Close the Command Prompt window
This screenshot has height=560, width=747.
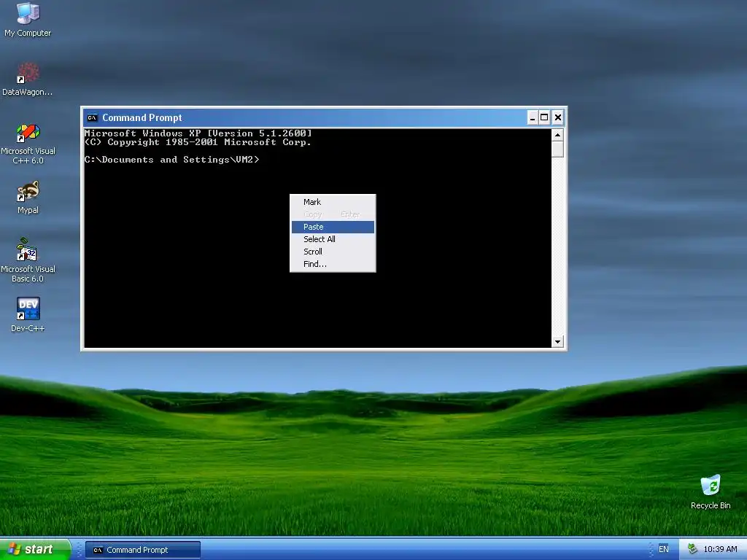pos(558,117)
